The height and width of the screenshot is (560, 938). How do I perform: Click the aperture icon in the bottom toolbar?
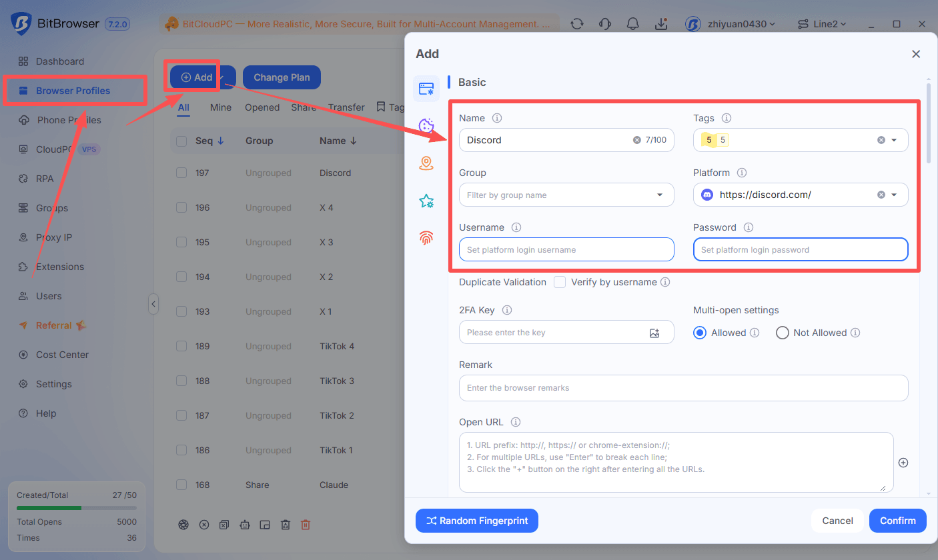pos(183,525)
